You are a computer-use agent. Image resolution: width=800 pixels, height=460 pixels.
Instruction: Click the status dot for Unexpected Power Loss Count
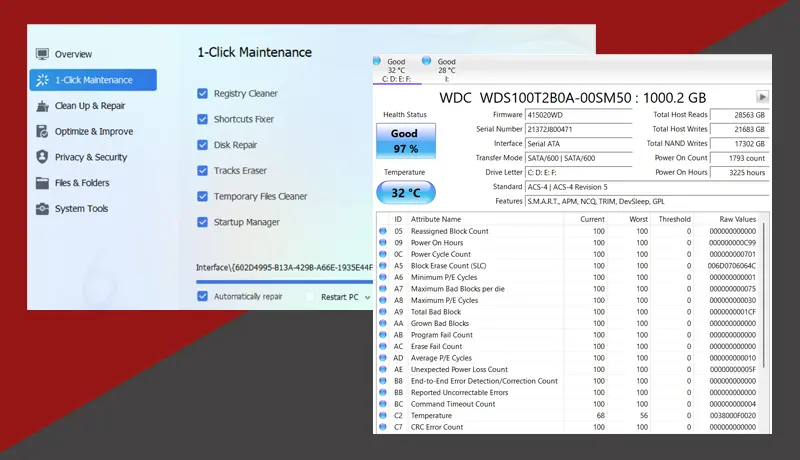[383, 369]
